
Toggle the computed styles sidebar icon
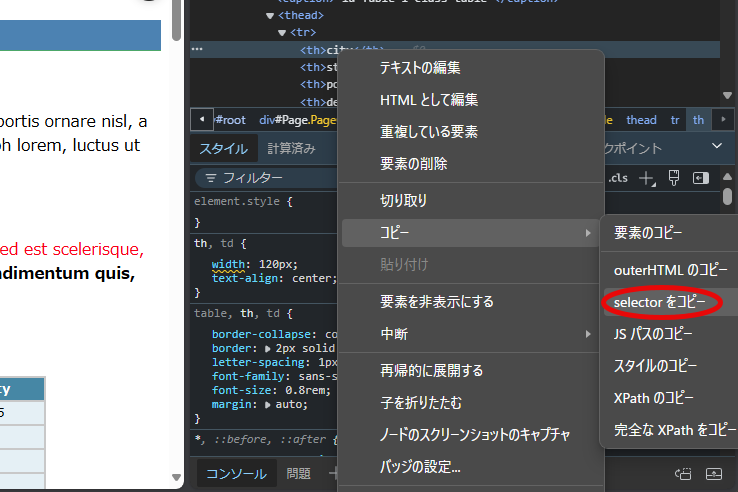point(701,178)
